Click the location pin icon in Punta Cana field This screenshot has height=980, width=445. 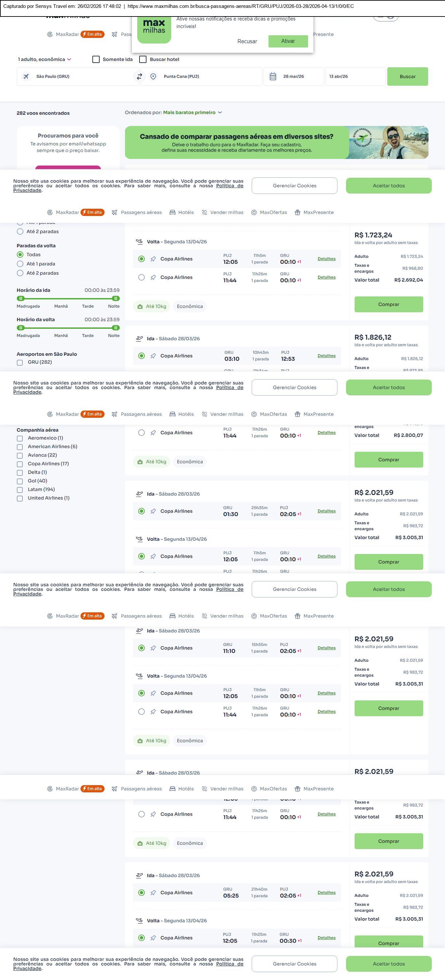153,77
